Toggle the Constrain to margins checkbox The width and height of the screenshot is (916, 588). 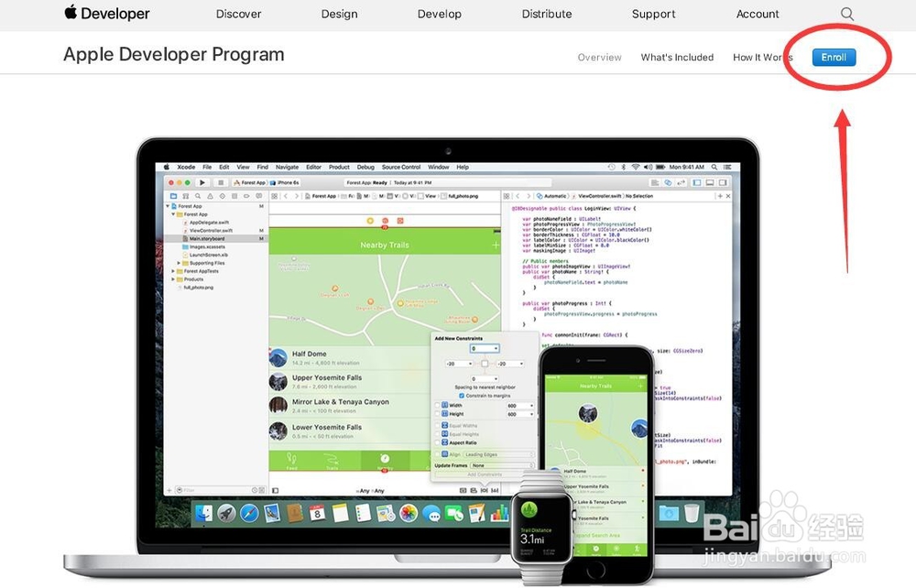point(461,396)
